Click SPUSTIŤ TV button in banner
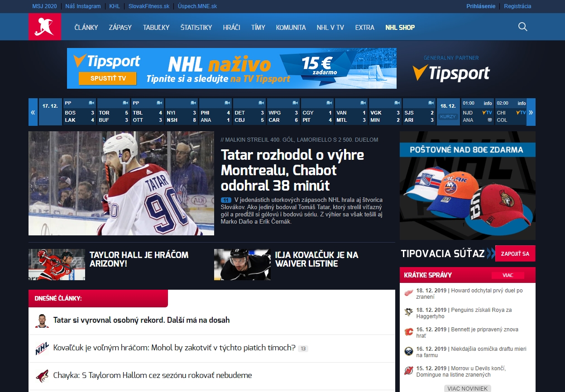Image resolution: width=565 pixels, height=392 pixels. [x=108, y=78]
